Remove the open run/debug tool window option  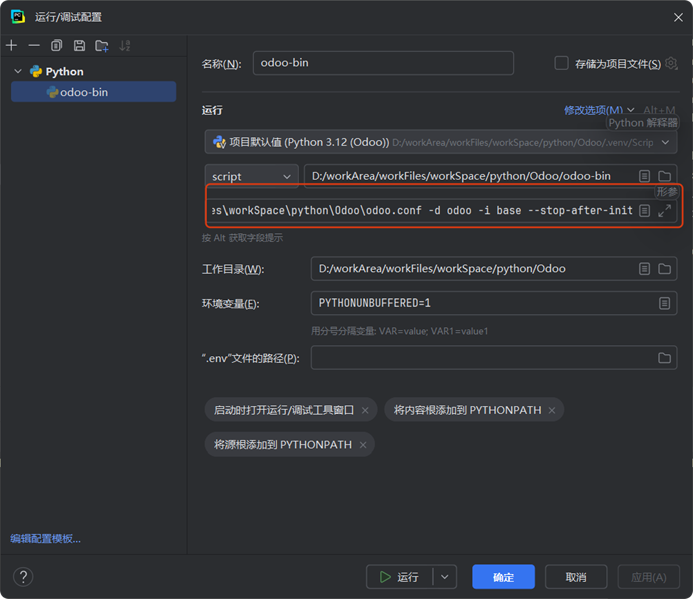pyautogui.click(x=365, y=410)
